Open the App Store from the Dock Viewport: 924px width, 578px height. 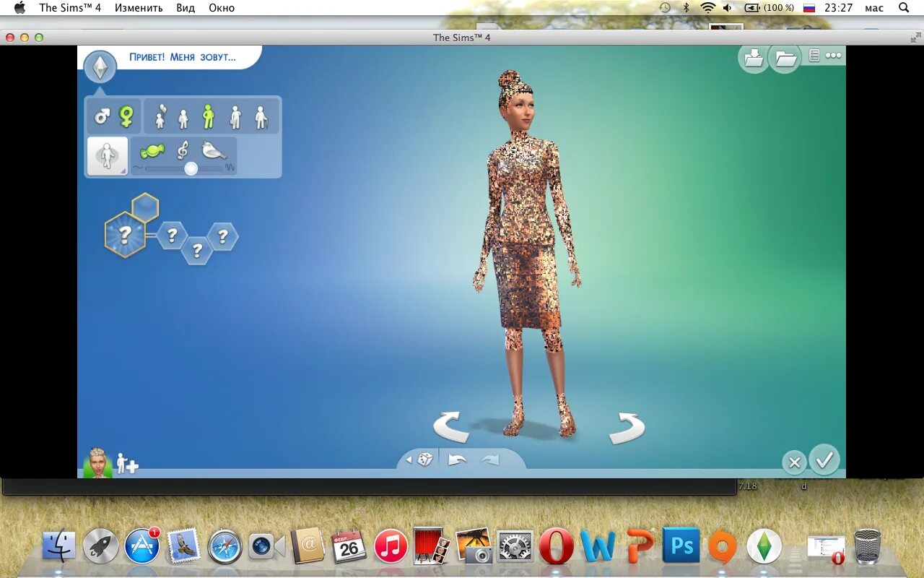tap(142, 547)
